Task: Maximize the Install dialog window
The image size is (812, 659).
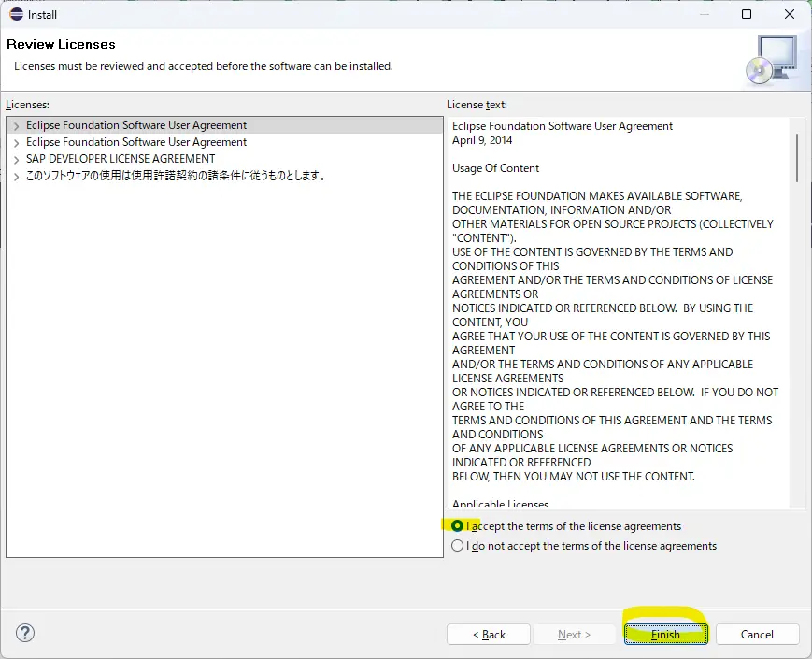Action: pyautogui.click(x=747, y=14)
